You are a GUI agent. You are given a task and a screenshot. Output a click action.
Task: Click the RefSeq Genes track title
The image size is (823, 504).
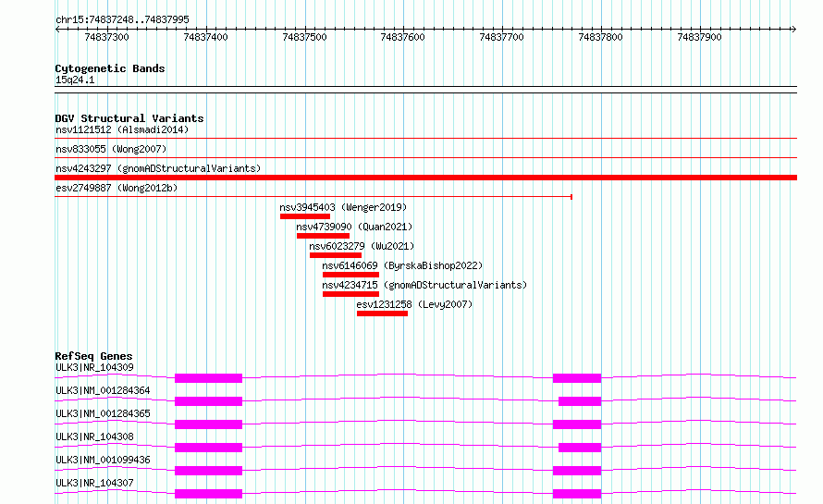click(93, 356)
